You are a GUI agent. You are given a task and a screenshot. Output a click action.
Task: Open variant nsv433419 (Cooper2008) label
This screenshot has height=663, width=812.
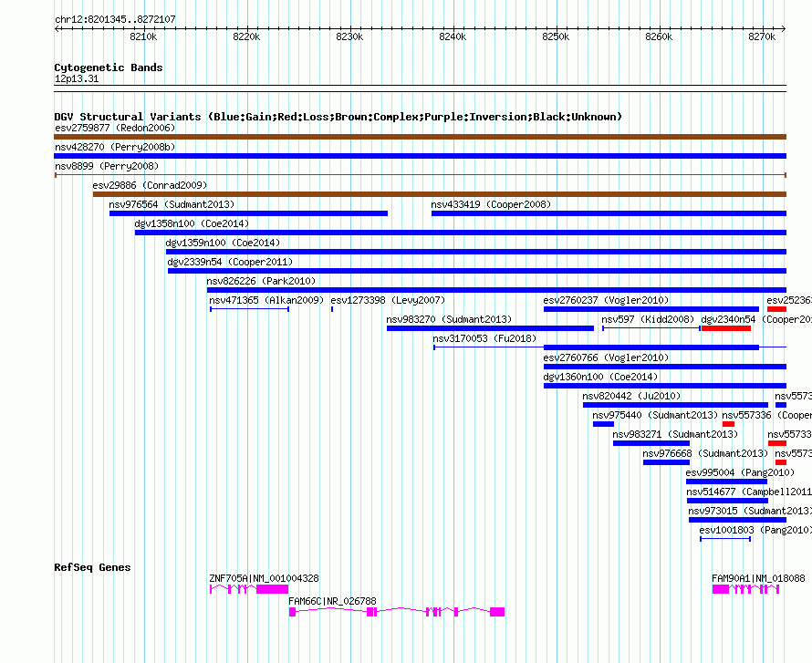[x=491, y=204]
